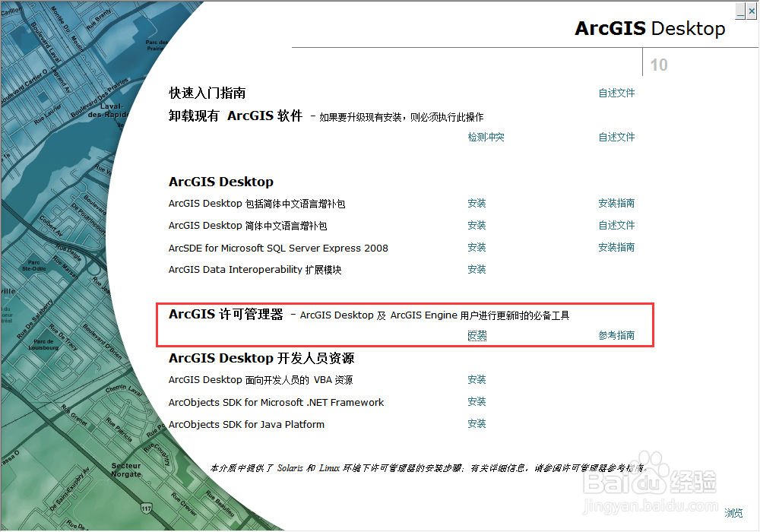
Task: Click the ArcGIS Desktop title in header
Action: [x=650, y=29]
